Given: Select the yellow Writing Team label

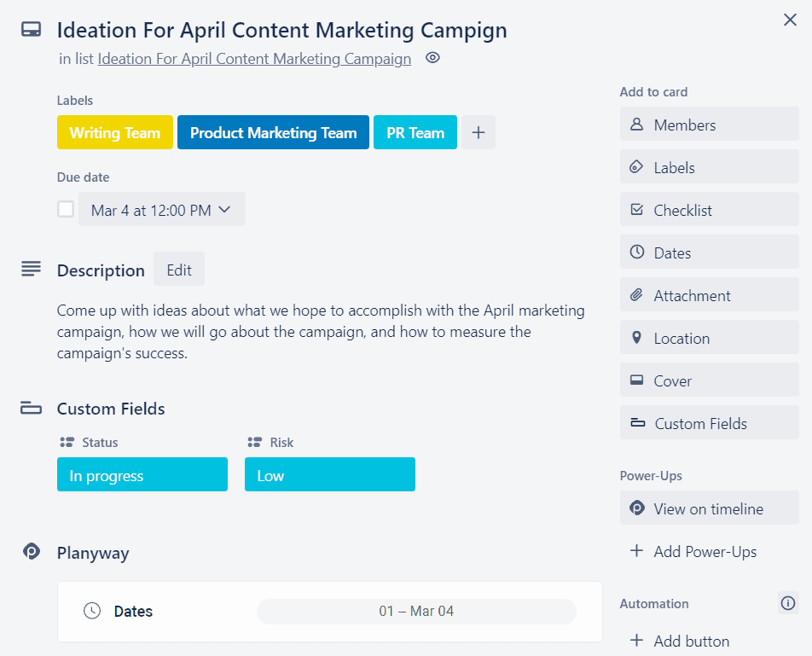Looking at the screenshot, I should (115, 132).
